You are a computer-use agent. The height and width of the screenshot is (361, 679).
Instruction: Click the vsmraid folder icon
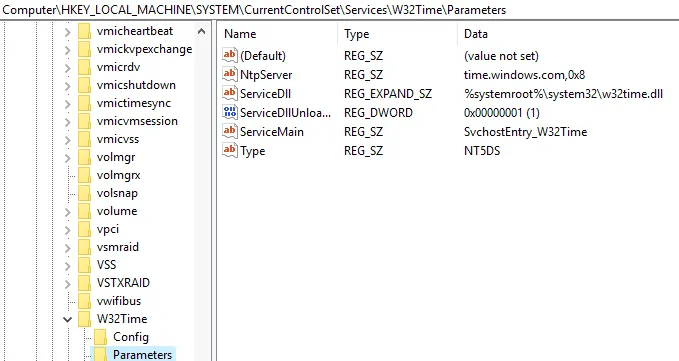click(x=84, y=247)
